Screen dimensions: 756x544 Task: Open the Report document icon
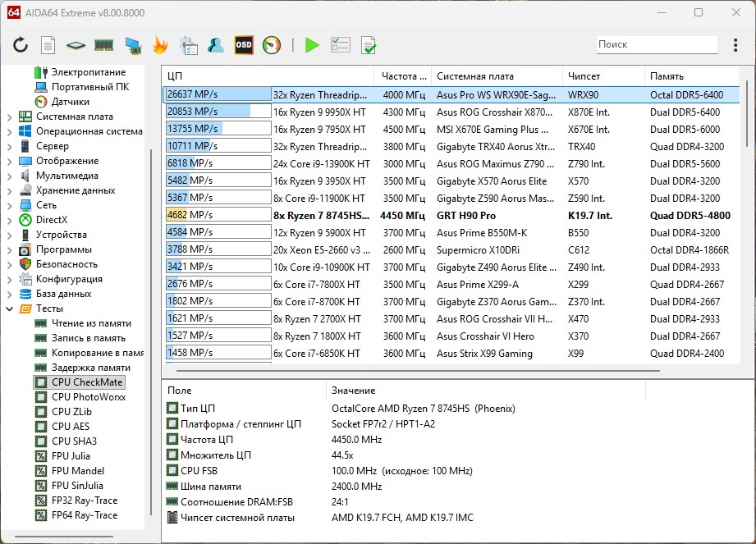click(48, 45)
